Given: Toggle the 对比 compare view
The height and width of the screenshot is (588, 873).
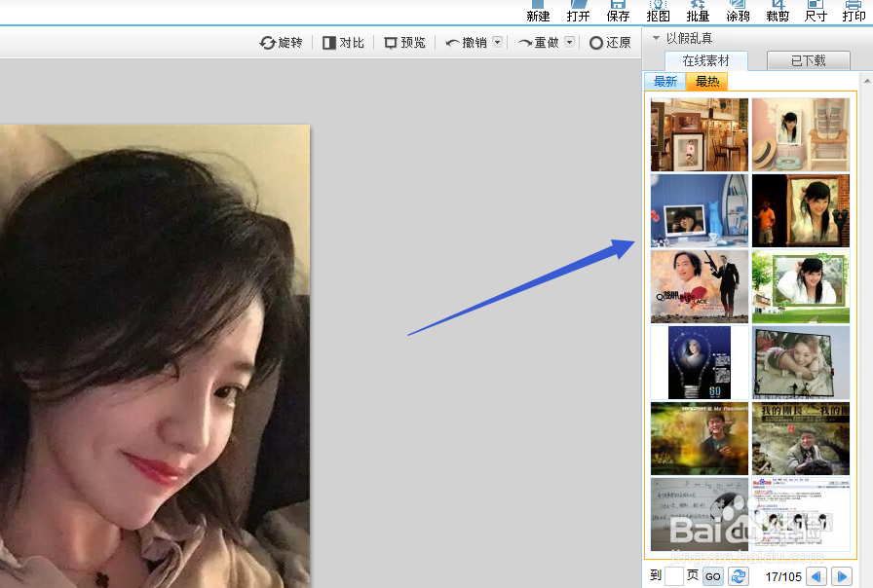Looking at the screenshot, I should 343,43.
